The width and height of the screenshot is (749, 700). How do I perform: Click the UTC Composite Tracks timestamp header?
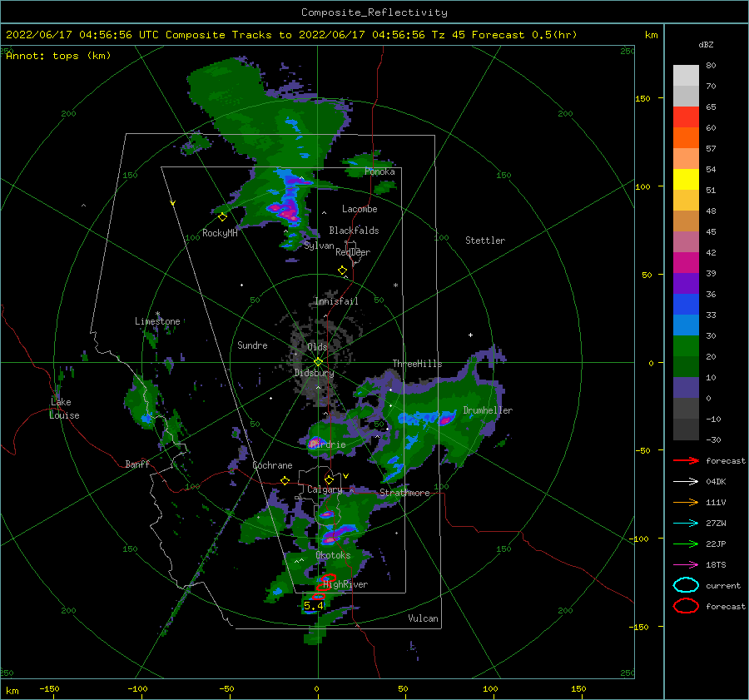point(291,35)
